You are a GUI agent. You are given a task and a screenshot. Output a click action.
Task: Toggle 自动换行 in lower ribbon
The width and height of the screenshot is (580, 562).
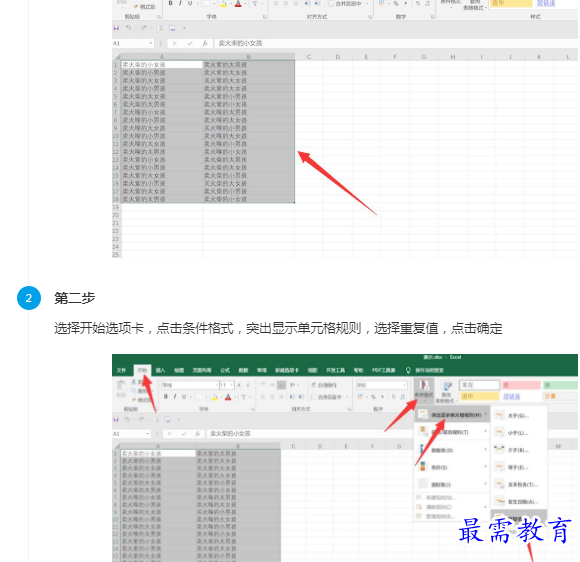pos(324,385)
